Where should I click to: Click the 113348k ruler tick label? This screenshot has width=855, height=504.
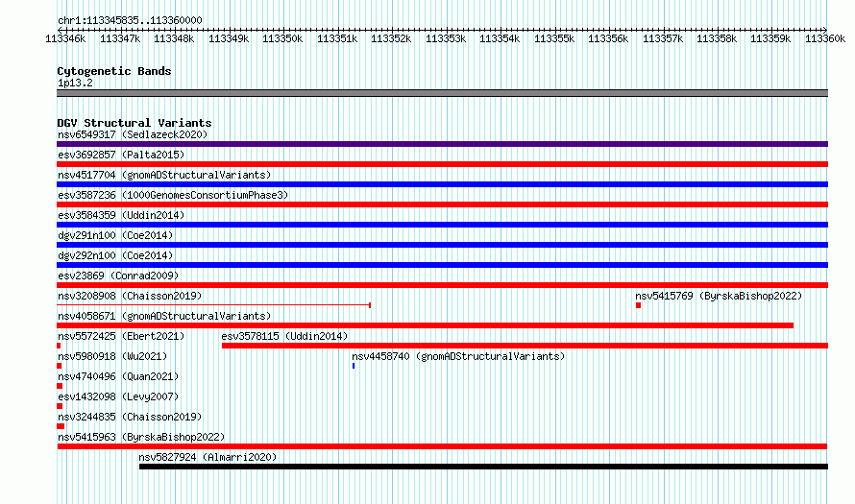coord(174,38)
